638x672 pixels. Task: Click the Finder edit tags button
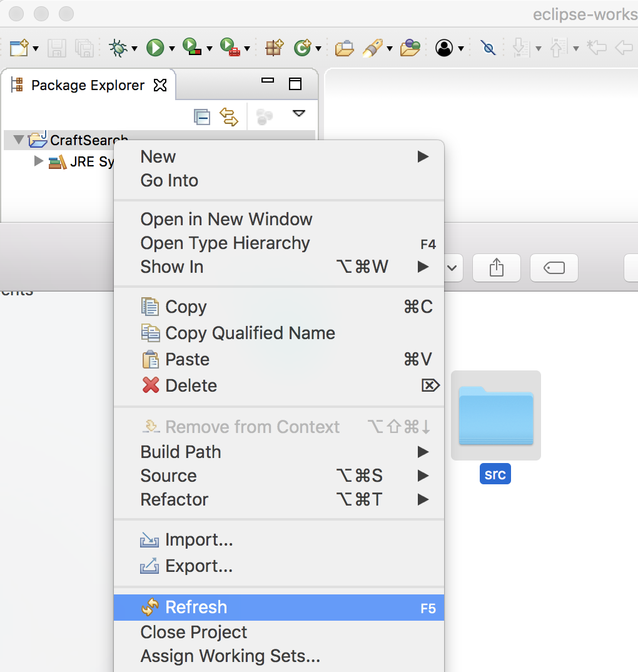pyautogui.click(x=554, y=268)
